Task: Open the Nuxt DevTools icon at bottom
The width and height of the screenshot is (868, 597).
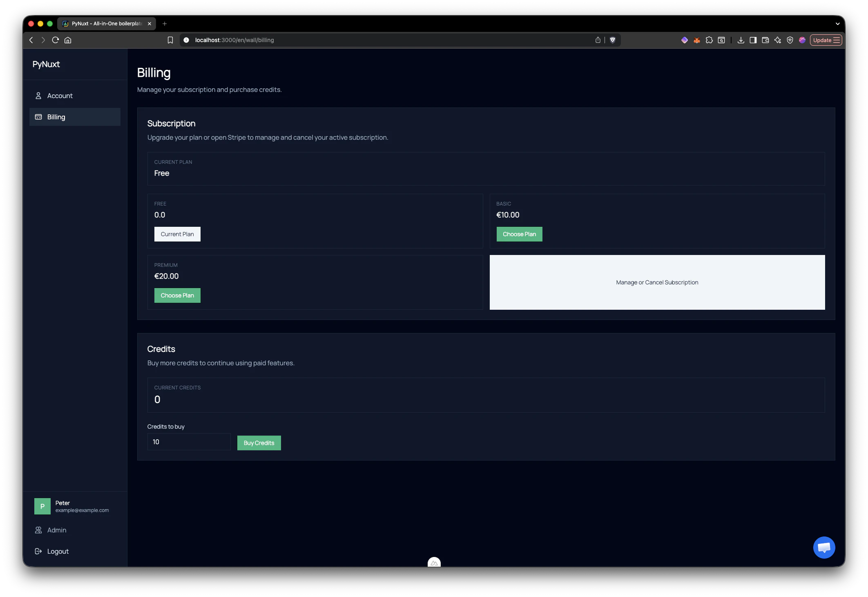Action: [x=434, y=562]
